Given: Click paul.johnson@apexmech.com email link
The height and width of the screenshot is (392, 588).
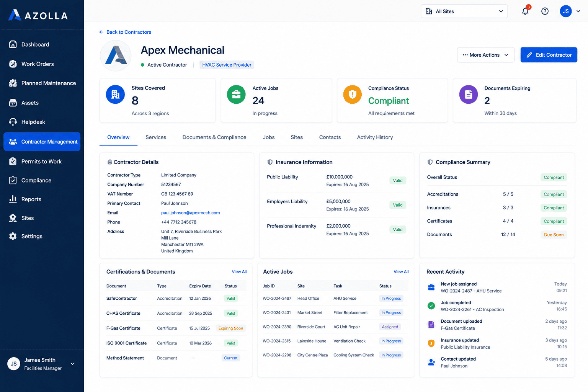Looking at the screenshot, I should 190,213.
